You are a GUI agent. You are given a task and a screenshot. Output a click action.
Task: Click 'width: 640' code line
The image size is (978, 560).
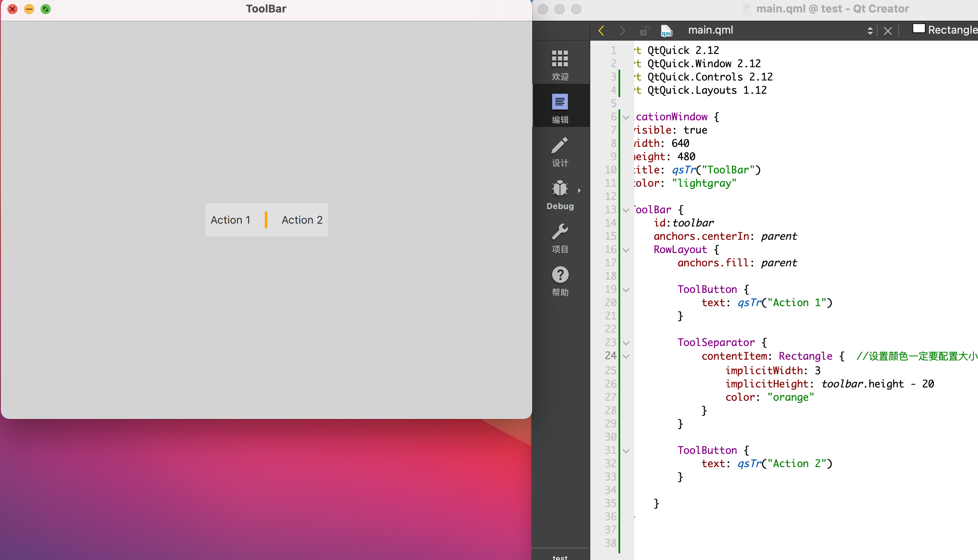coord(662,144)
